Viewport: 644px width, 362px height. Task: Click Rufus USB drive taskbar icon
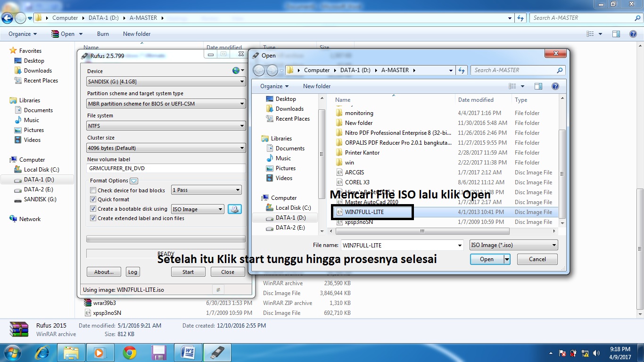217,353
